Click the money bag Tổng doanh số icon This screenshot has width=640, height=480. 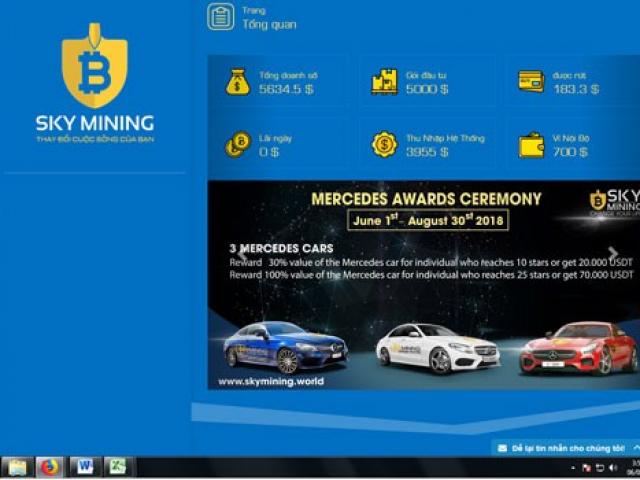pos(238,82)
